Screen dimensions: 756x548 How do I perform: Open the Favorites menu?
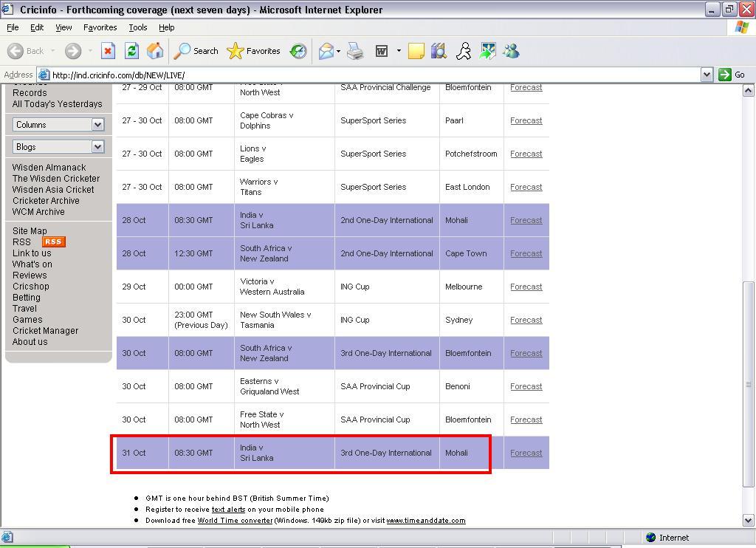click(x=100, y=27)
